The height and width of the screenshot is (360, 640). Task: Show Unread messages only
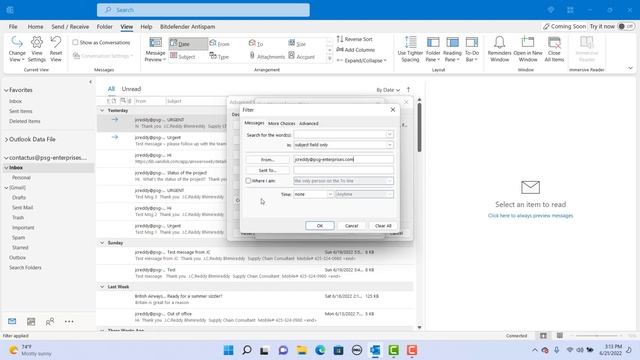click(131, 89)
